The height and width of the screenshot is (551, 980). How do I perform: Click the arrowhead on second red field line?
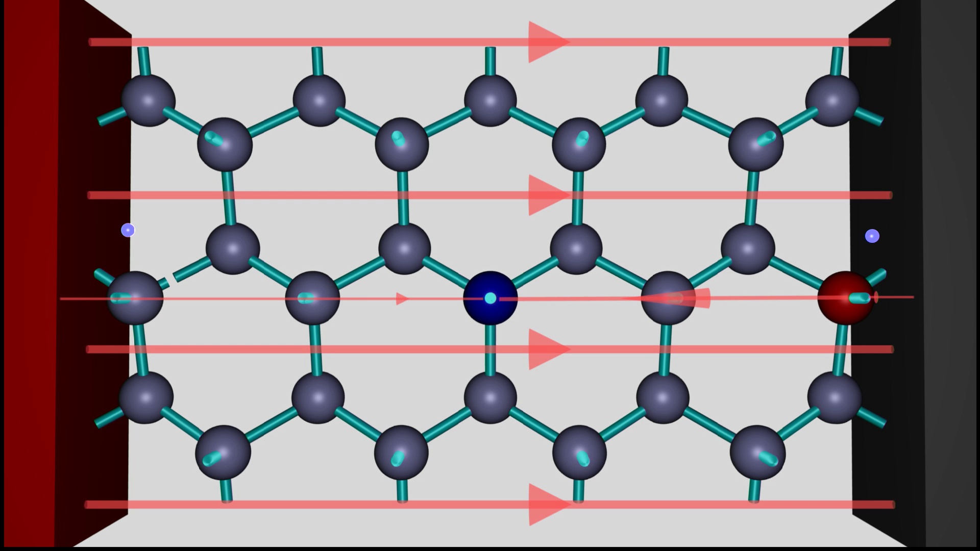tap(546, 195)
